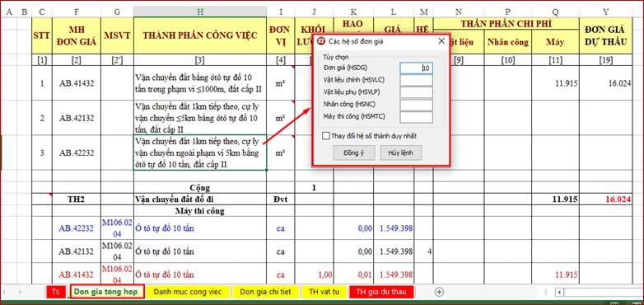Viewport: 644px width, 305px height.
Task: Click the add new sheet plus icon
Action: 439,292
